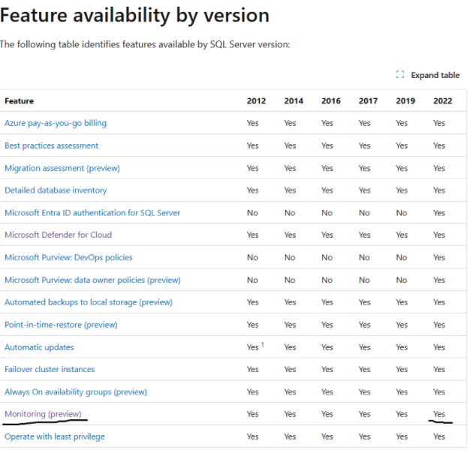
Task: Select the Feature availability by version heading
Action: click(x=134, y=15)
